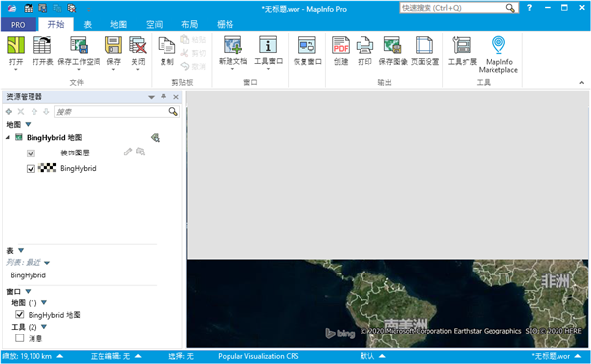Image resolution: width=591 pixels, height=364 pixels.
Task: Switch to the 栅格 ribbon tab
Action: click(x=225, y=24)
